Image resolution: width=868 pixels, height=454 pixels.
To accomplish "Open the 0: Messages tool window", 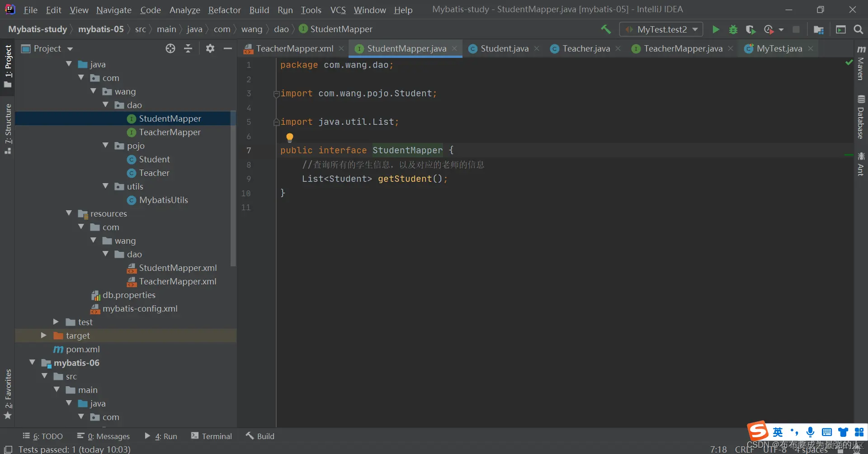I will tap(104, 436).
